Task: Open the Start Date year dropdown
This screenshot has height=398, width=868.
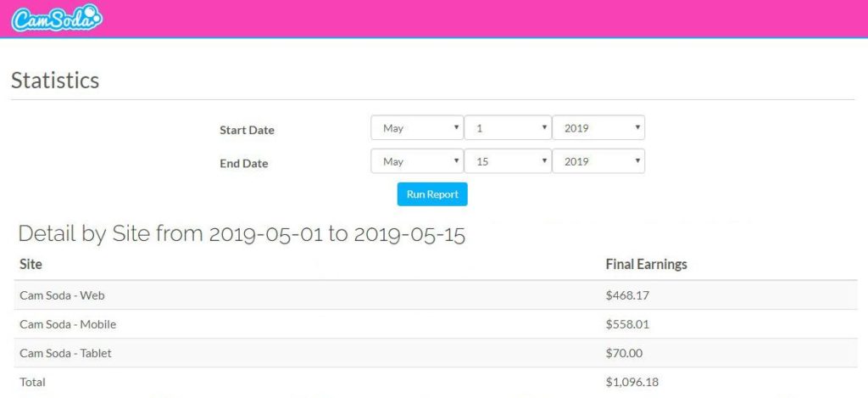Action: point(598,127)
